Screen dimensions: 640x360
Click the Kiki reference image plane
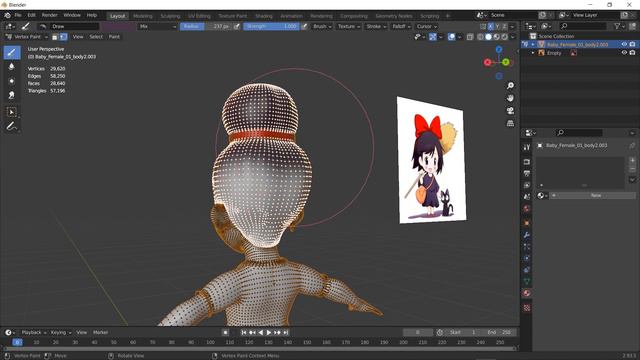tap(431, 160)
